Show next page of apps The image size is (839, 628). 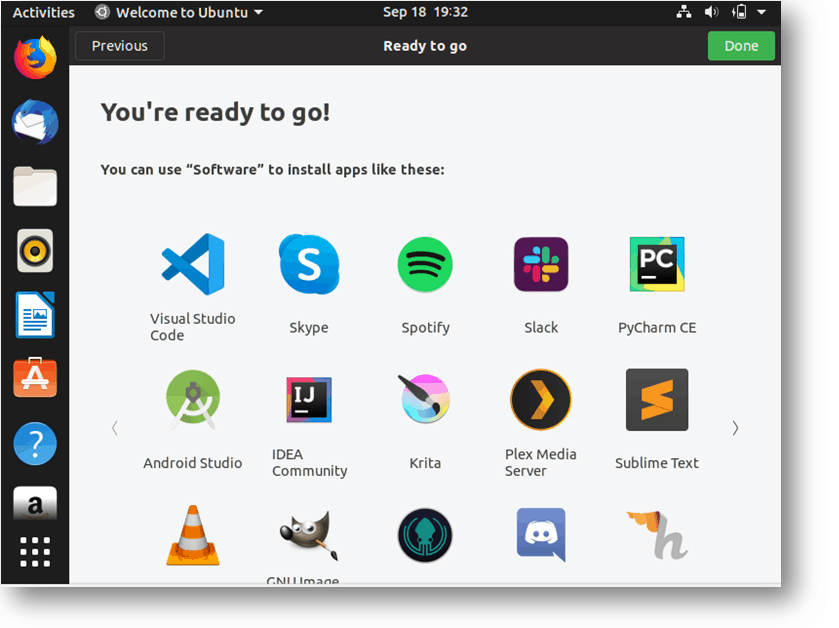735,428
